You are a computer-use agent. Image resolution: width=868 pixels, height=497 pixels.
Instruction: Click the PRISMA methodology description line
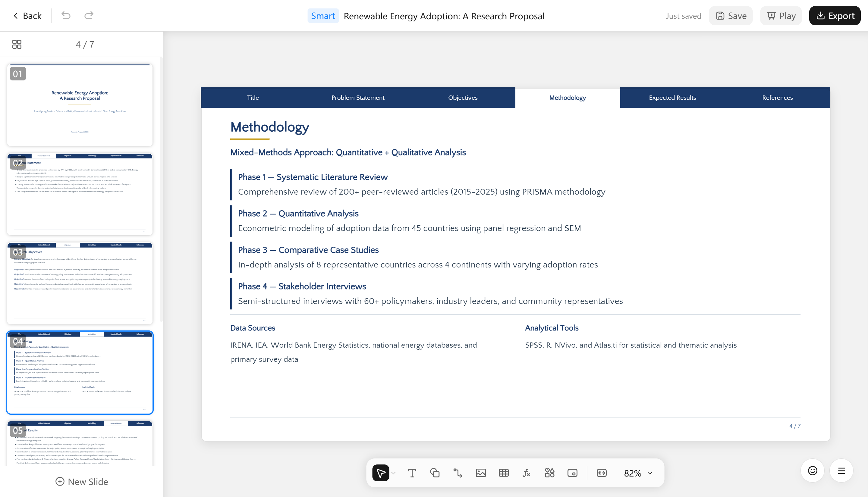point(422,192)
